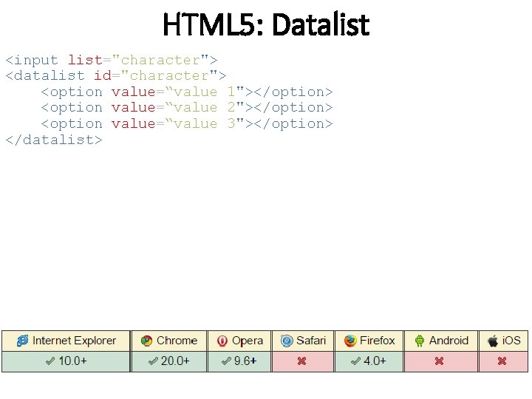Click the checkmark beside 20.0+
The image size is (532, 399).
pyautogui.click(x=153, y=361)
